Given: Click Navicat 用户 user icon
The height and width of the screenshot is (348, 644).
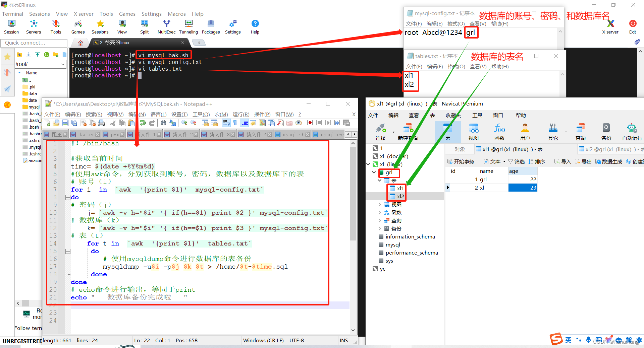Looking at the screenshot, I should pyautogui.click(x=525, y=132).
